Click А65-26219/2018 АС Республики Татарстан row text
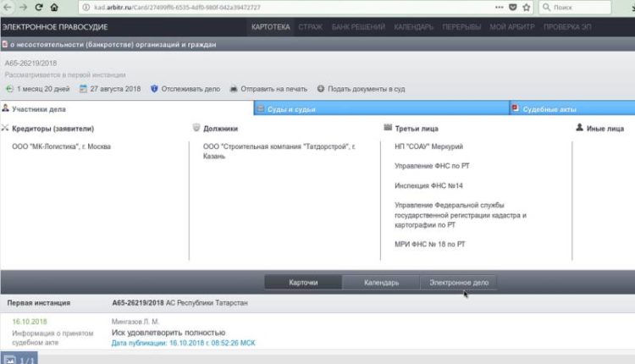 coord(179,303)
